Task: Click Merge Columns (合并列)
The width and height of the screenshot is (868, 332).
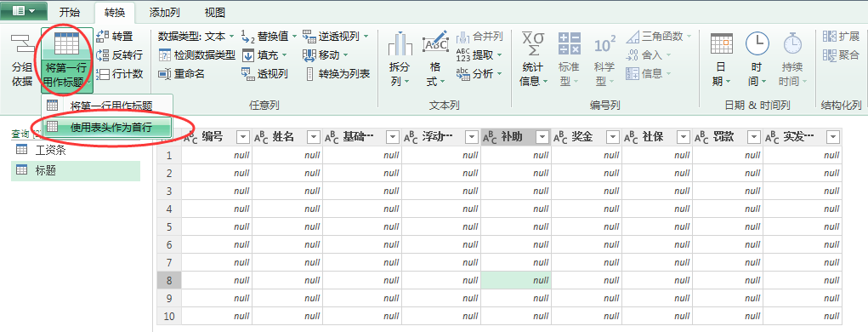Action: pos(479,36)
